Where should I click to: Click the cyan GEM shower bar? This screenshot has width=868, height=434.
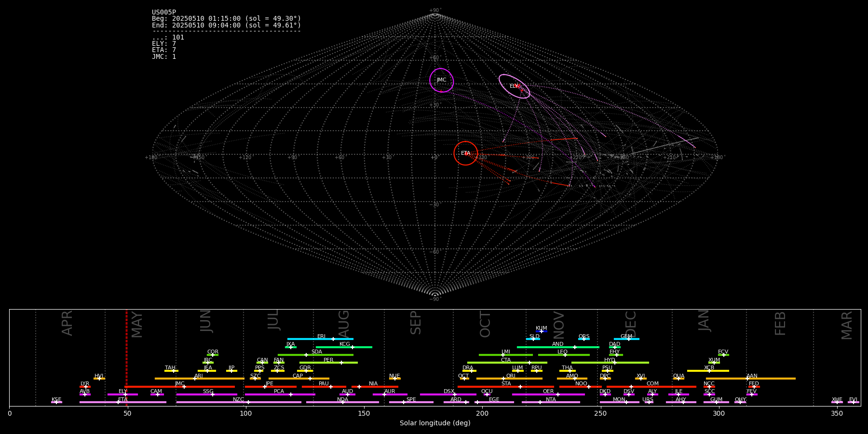626,339
